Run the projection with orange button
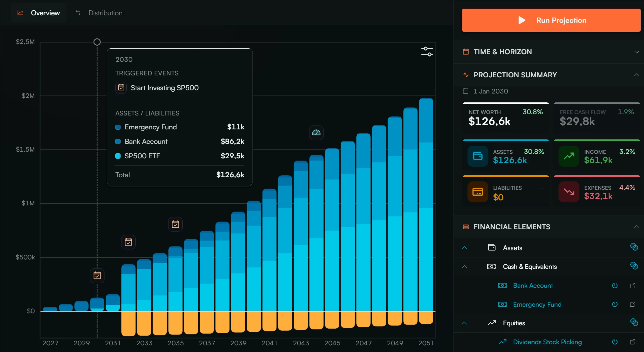The image size is (644, 352). (551, 20)
